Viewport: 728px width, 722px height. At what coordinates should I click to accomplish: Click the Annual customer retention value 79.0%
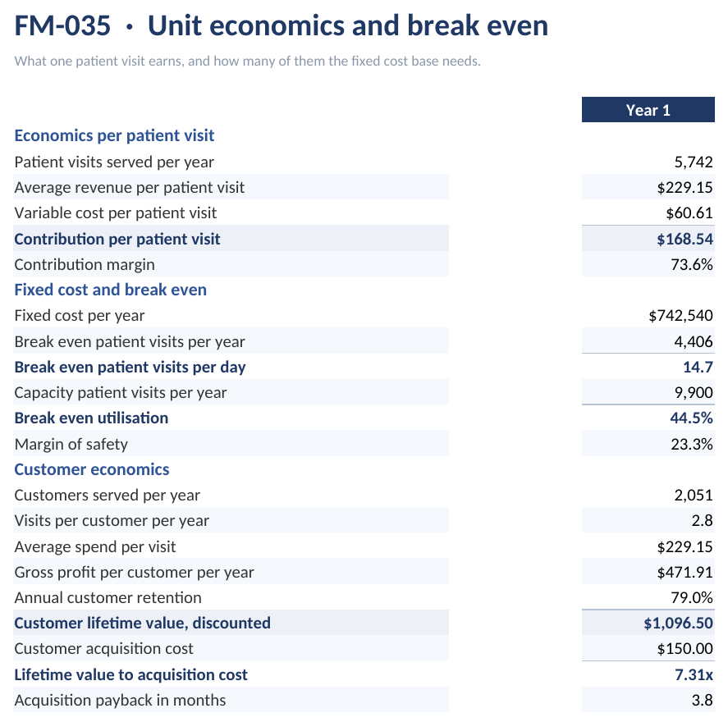click(x=691, y=597)
